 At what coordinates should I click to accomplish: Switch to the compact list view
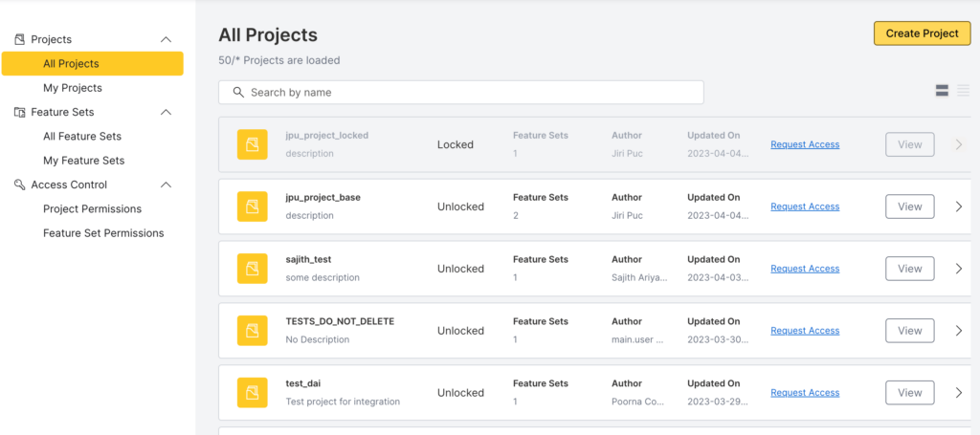tap(964, 91)
